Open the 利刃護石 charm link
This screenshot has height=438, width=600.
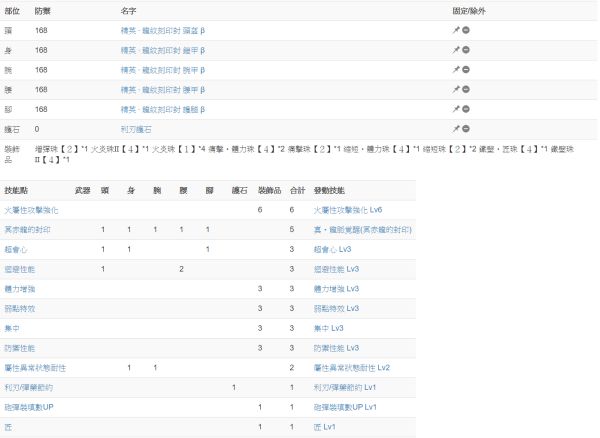point(136,129)
